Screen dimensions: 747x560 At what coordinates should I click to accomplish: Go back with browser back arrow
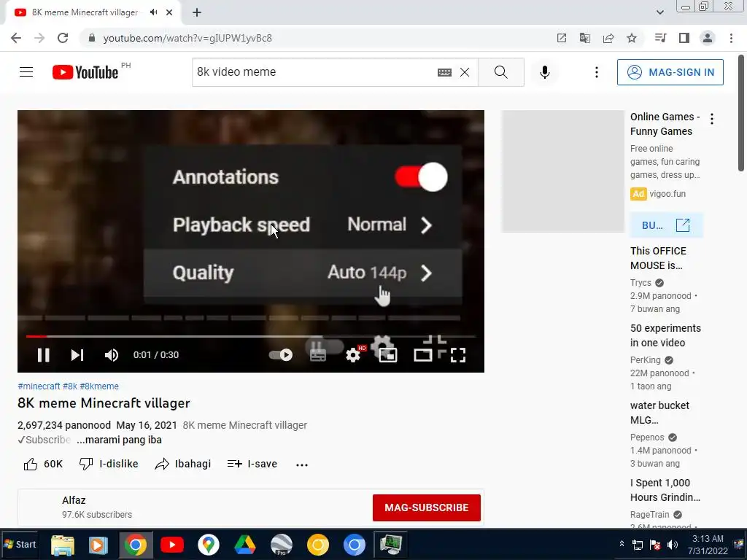(16, 38)
